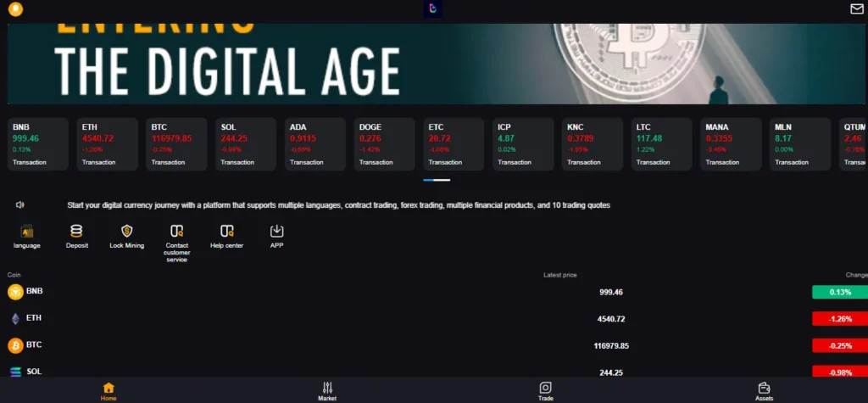The height and width of the screenshot is (403, 868).
Task: Click BNB name in coin list
Action: click(x=34, y=291)
